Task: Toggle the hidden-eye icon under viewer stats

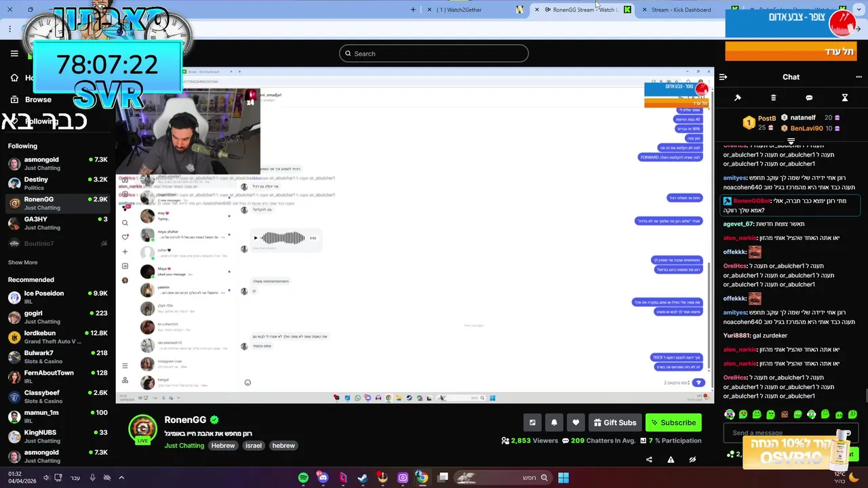Action: (x=692, y=460)
